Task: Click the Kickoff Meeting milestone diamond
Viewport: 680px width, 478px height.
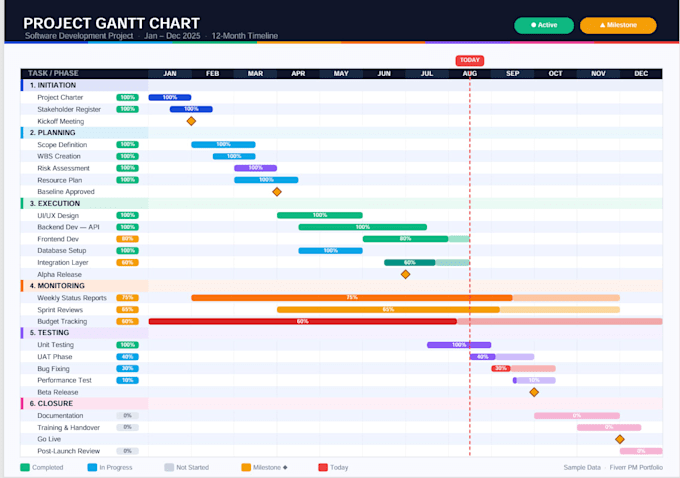Action: (191, 121)
